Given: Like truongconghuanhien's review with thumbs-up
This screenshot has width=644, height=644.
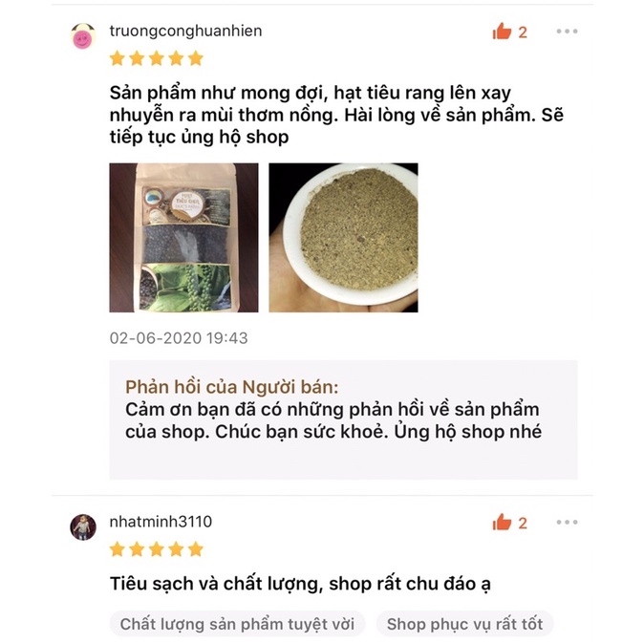Looking at the screenshot, I should 502,32.
